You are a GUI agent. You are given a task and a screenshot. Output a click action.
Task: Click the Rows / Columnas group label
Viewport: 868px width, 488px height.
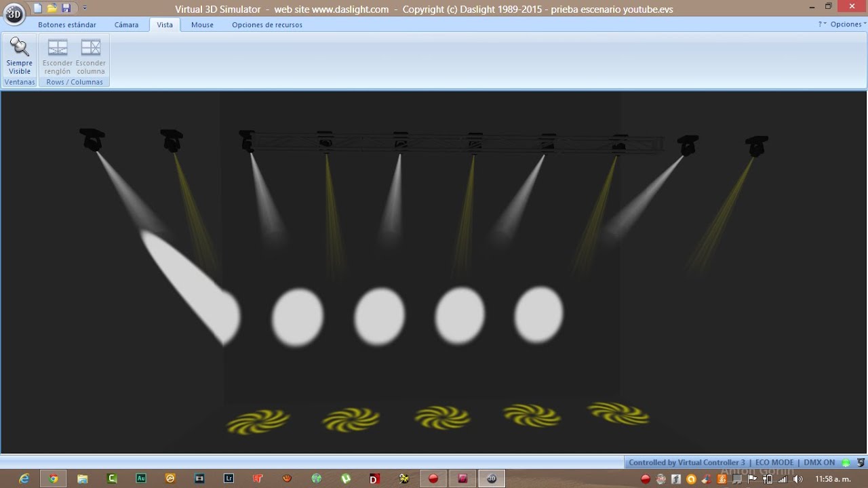tap(75, 82)
